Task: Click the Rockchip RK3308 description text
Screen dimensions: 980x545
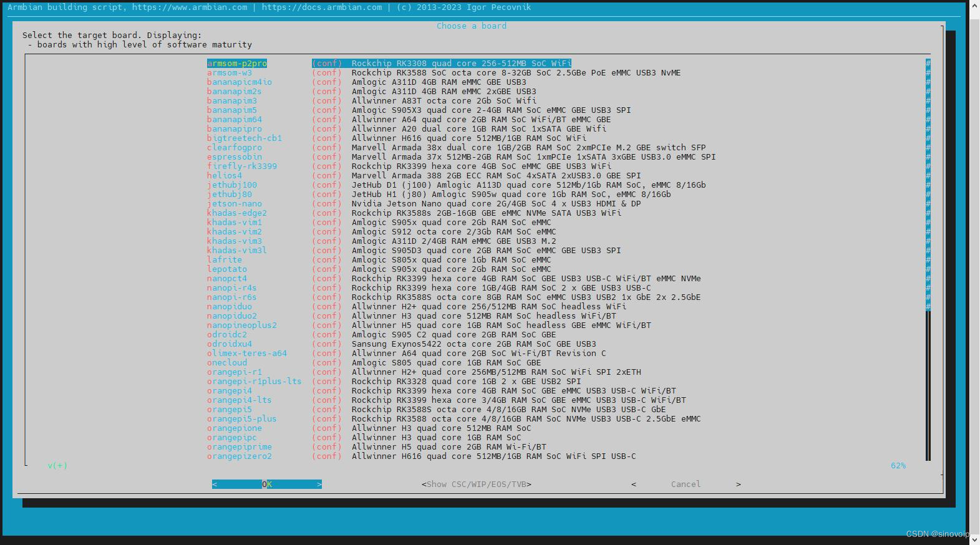Action: click(x=462, y=63)
